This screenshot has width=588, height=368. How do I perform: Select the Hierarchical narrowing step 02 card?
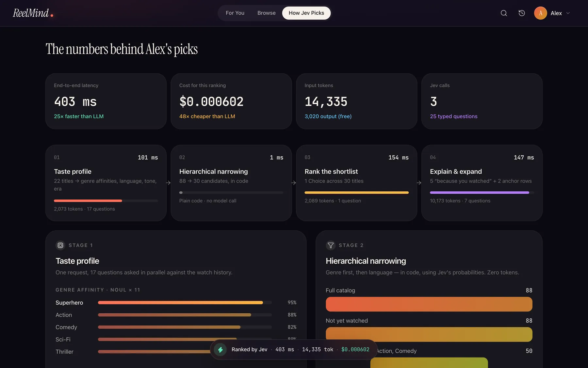231,183
